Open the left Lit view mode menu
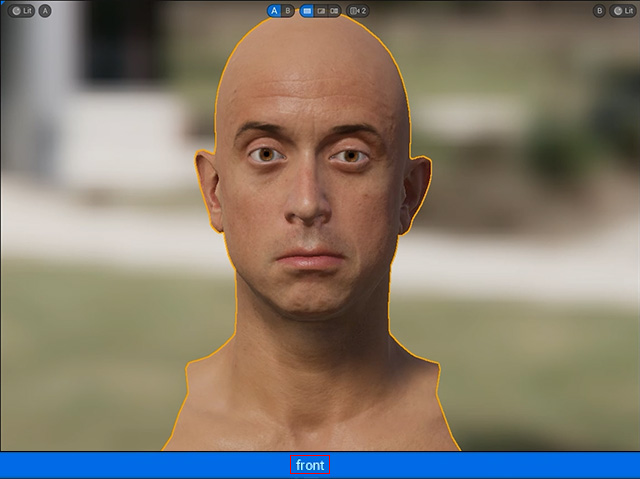Image resolution: width=640 pixels, height=479 pixels. 21,11
